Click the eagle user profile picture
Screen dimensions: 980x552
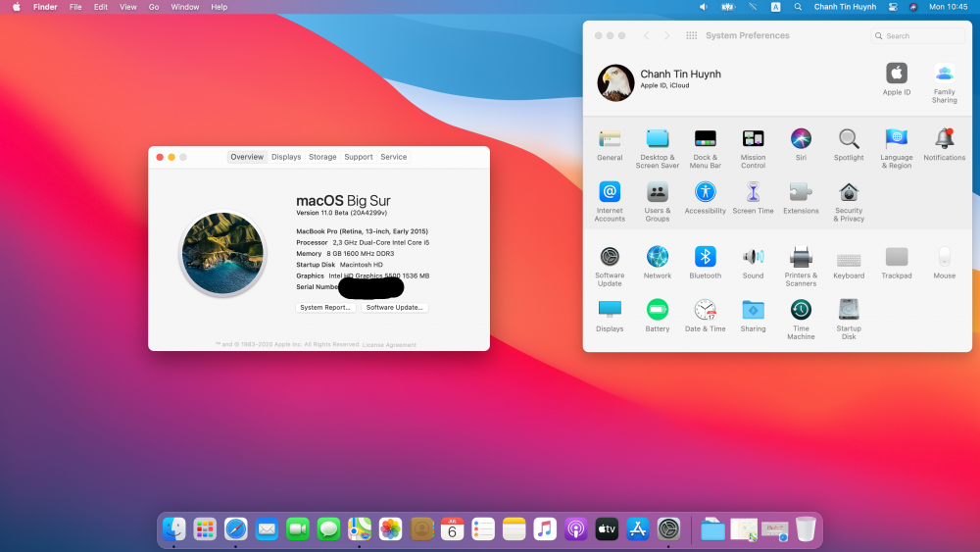tap(615, 82)
